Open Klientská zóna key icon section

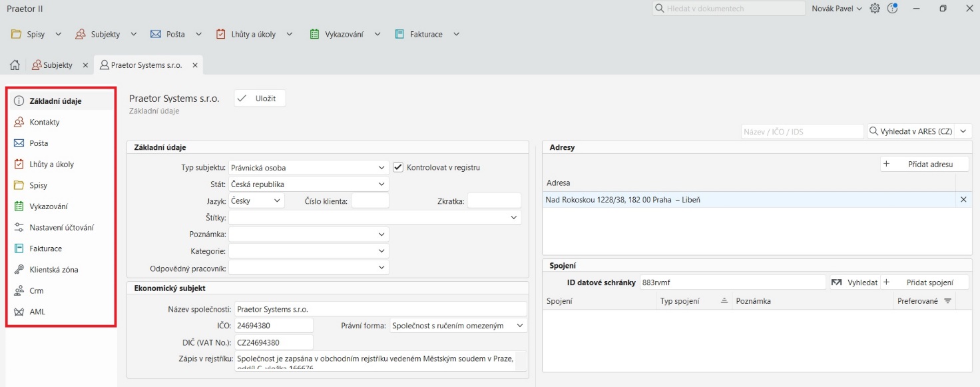coord(53,270)
